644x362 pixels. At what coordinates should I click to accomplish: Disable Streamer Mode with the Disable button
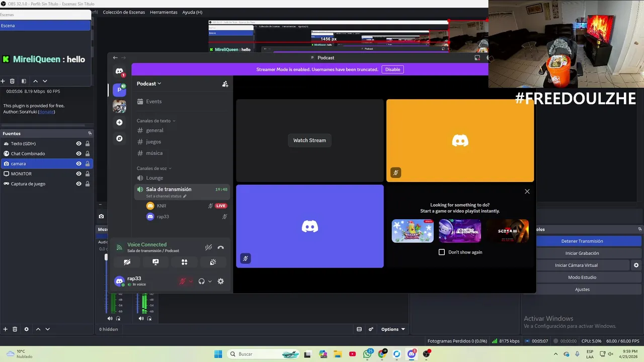click(392, 69)
